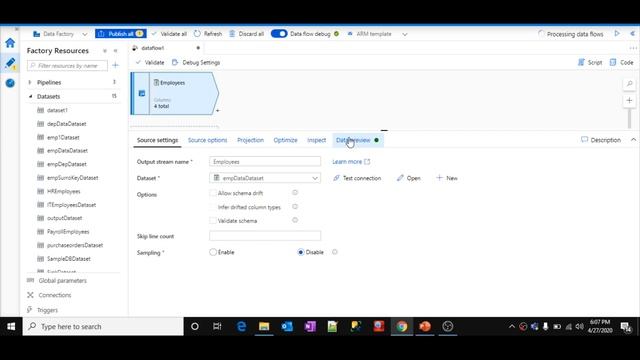This screenshot has width=640, height=360.
Task: Open the HREmployees dataset
Action: click(64, 191)
